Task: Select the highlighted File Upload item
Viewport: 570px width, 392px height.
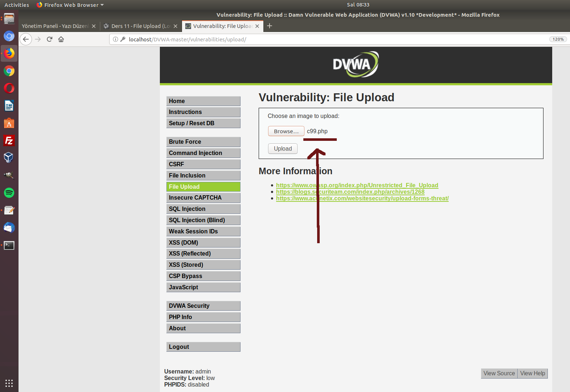Action: pos(203,187)
